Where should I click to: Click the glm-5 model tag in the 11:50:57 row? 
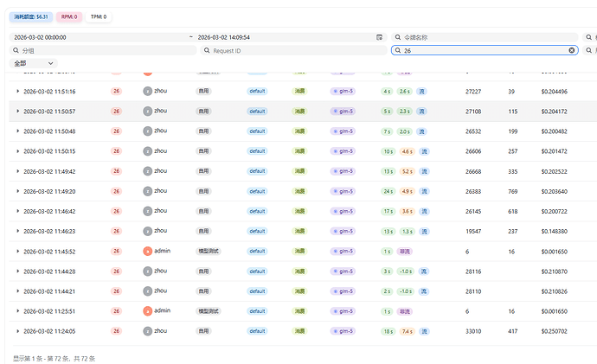343,111
